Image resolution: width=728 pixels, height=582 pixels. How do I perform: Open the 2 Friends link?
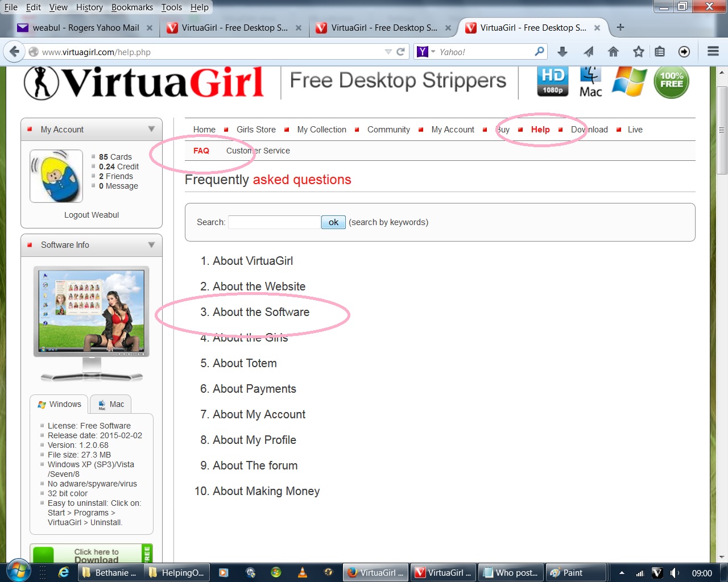click(115, 176)
